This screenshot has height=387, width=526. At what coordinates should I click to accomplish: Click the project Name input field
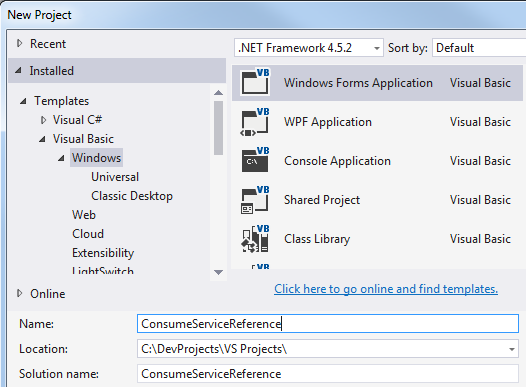pyautogui.click(x=328, y=324)
